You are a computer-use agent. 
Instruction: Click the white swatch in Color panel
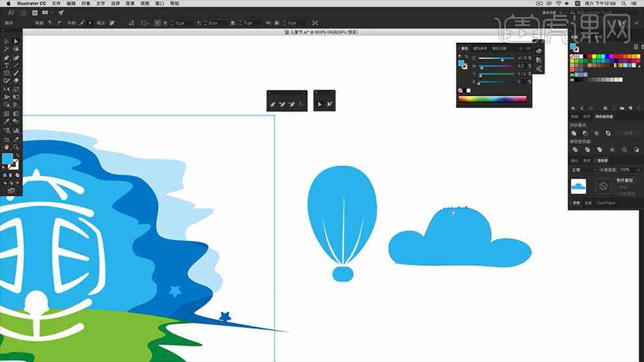coord(468,91)
